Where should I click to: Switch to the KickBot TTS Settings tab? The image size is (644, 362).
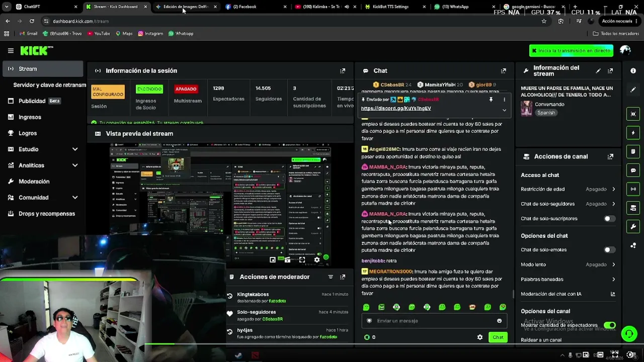tap(395, 7)
